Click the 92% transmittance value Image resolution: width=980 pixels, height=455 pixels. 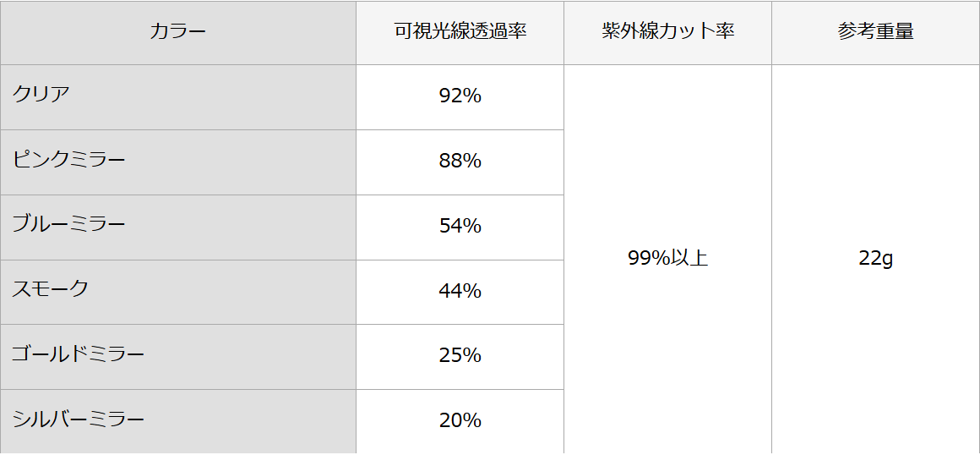point(460,96)
